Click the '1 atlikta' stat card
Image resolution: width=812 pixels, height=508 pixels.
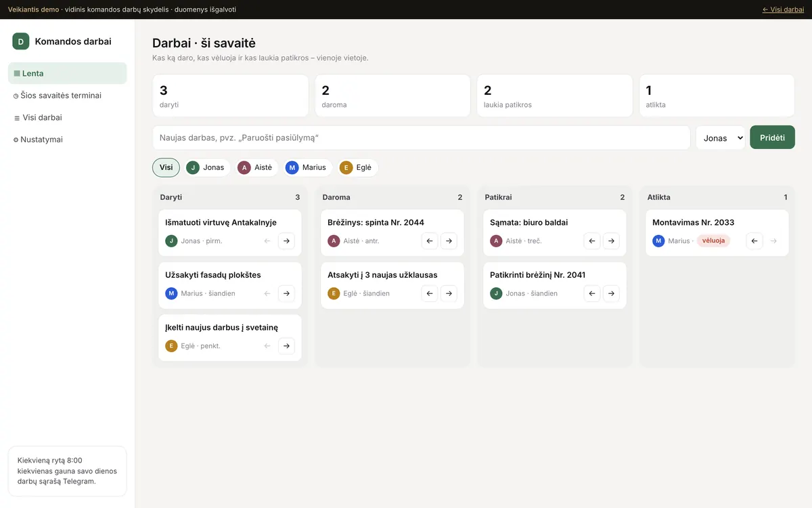pos(717,96)
